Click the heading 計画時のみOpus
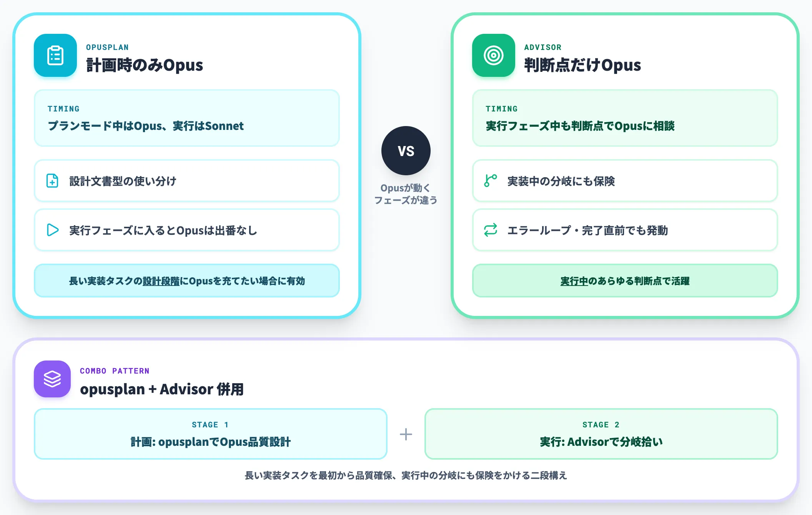 pyautogui.click(x=145, y=65)
